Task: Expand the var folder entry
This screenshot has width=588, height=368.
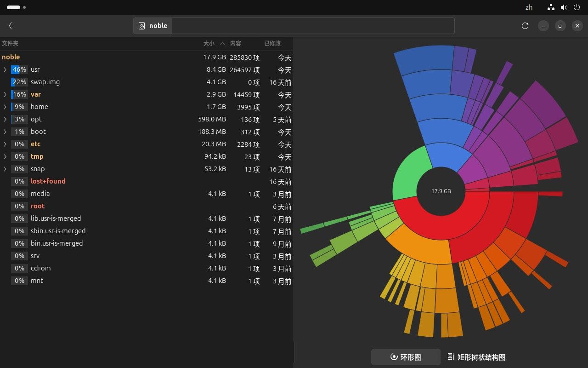Action: pyautogui.click(x=5, y=94)
